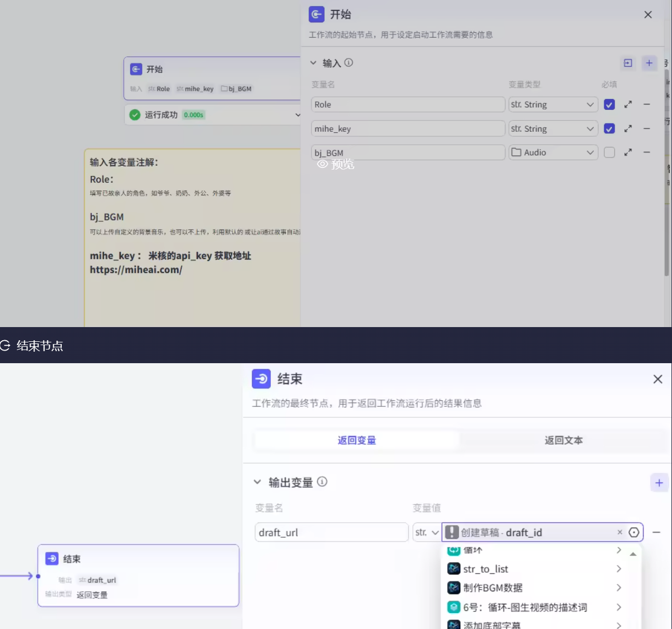Enable required checkbox for bj_BGM

click(x=609, y=153)
